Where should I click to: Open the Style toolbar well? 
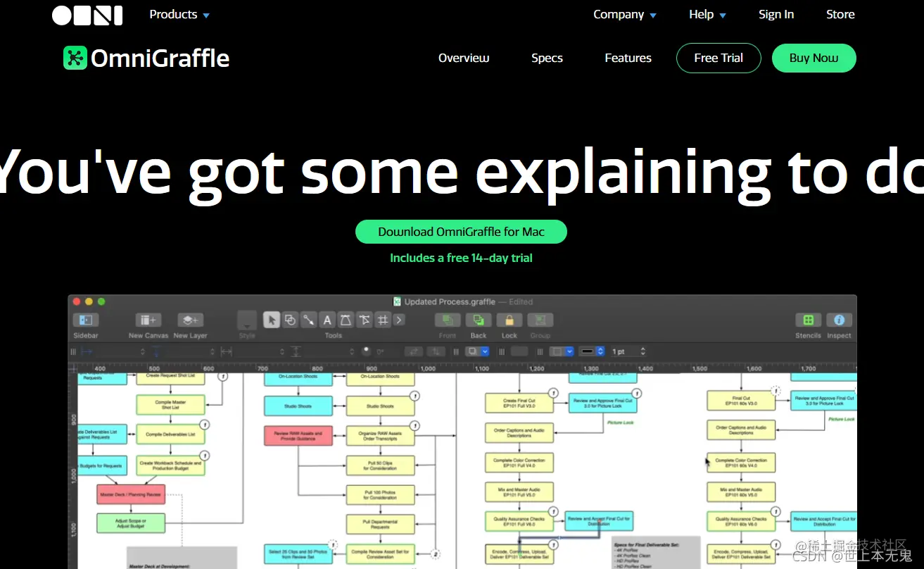[x=247, y=320]
